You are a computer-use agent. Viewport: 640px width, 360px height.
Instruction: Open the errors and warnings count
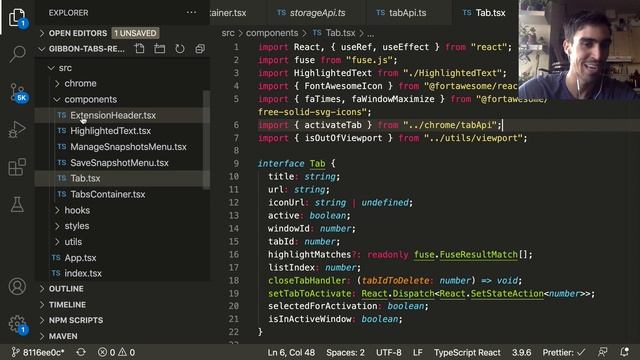point(117,352)
